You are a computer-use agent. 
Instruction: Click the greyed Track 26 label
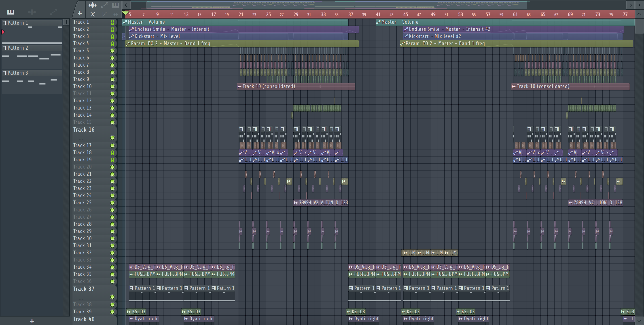(82, 210)
